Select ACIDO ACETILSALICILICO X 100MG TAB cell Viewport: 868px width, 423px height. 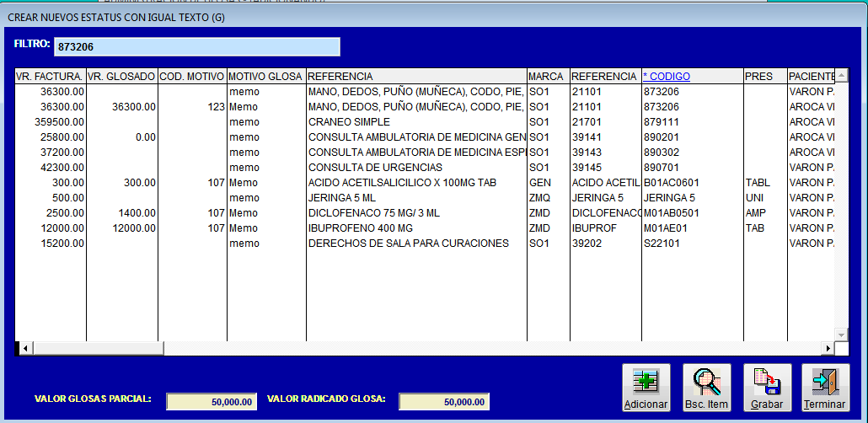(x=416, y=183)
